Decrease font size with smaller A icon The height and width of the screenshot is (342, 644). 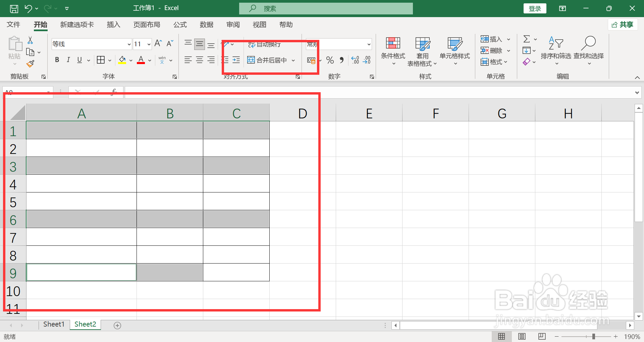point(170,44)
